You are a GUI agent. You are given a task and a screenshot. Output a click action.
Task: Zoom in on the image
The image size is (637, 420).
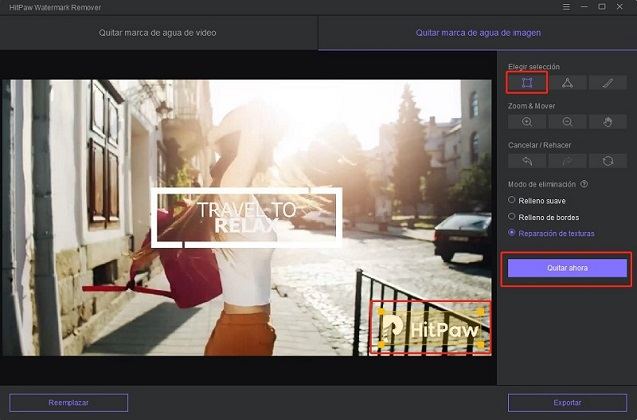tap(527, 122)
